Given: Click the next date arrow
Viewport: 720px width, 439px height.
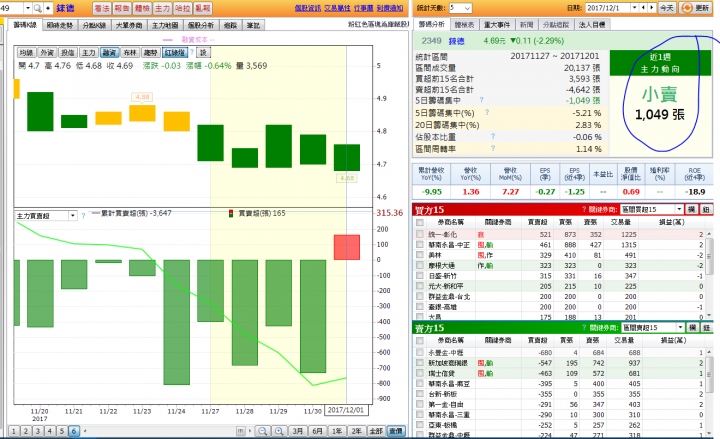Looking at the screenshot, I should coord(651,8).
